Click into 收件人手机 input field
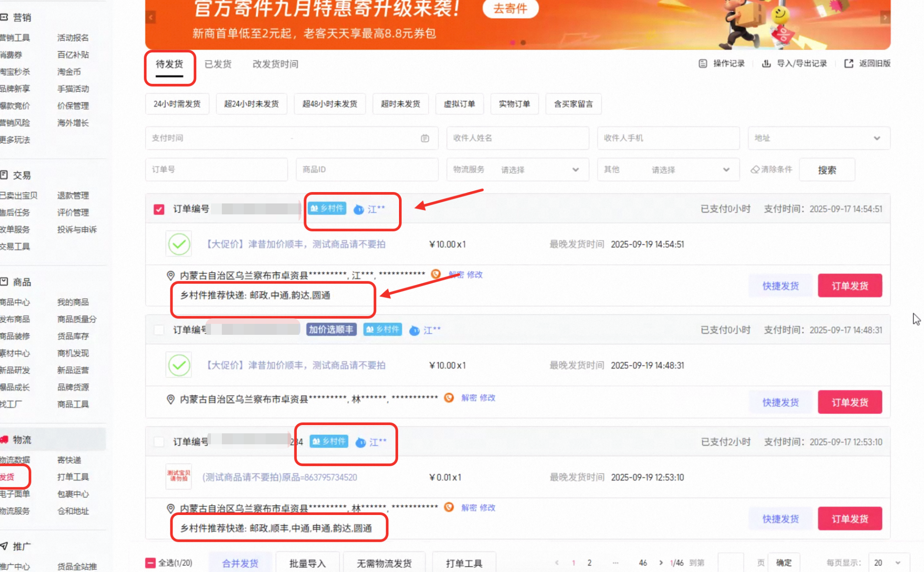The image size is (924, 572). [668, 138]
